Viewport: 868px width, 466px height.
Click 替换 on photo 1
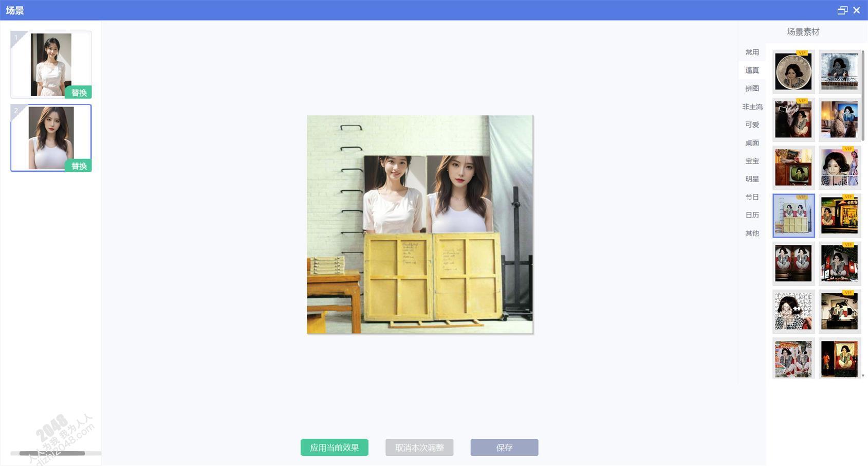79,93
